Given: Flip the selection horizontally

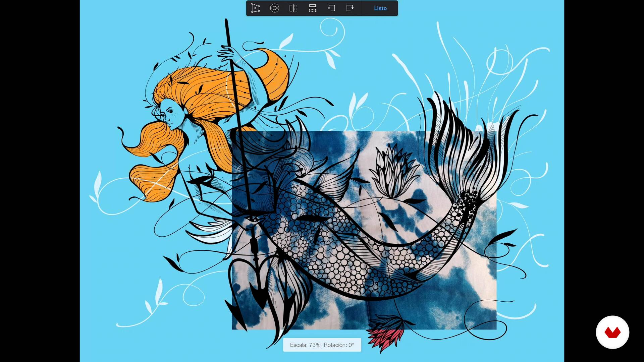Looking at the screenshot, I should 293,8.
